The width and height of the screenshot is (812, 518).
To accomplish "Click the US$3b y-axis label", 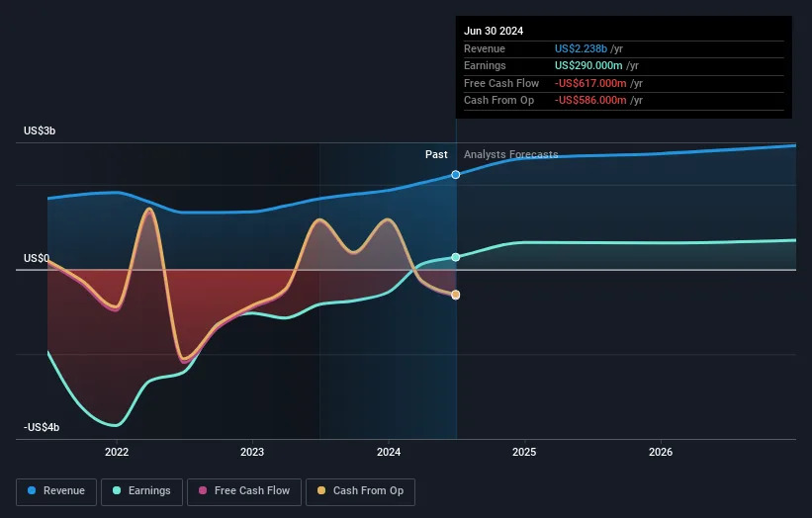I will click(40, 130).
